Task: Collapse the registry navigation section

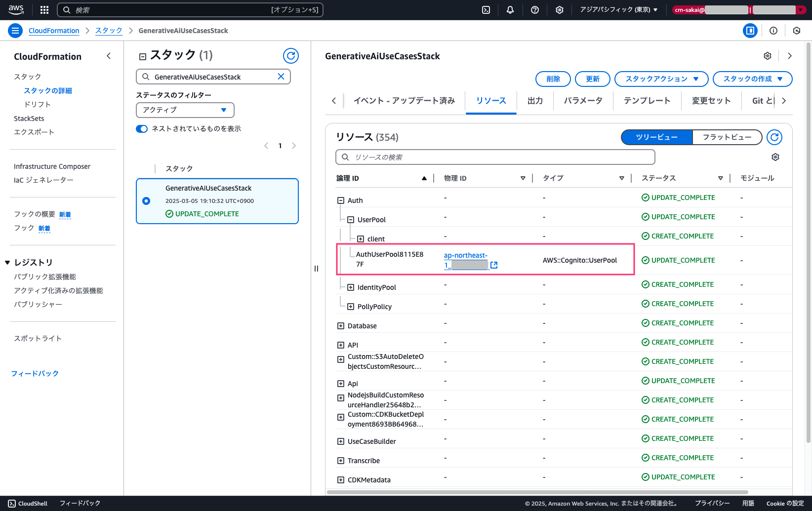Action: (x=7, y=262)
